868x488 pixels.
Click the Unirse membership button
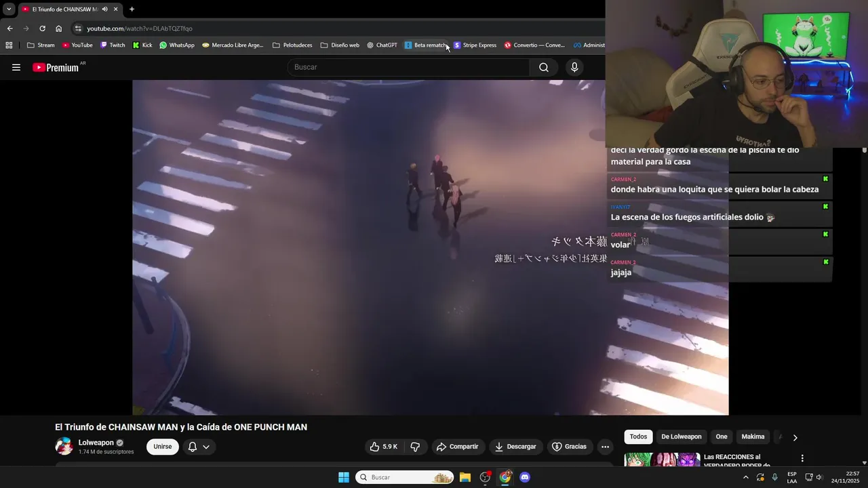coord(163,447)
